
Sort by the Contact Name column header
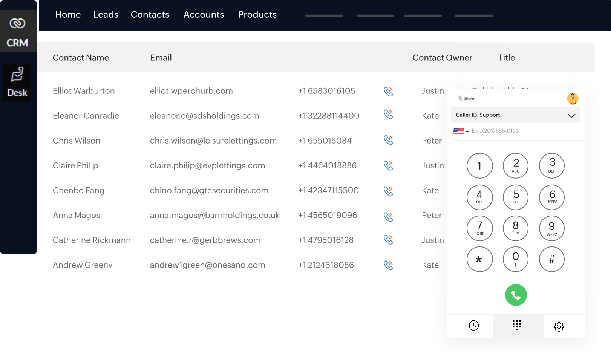coord(81,57)
